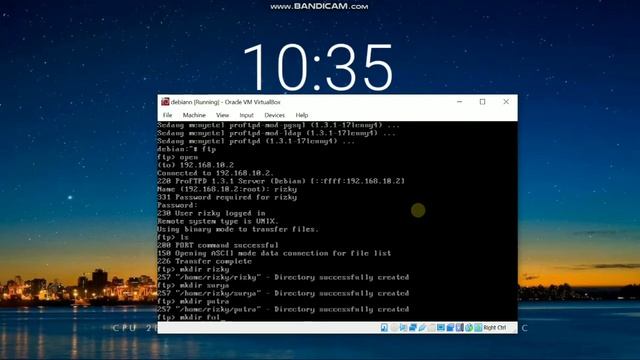Click the audio status icon
This screenshot has width=640, height=360.
[403, 327]
